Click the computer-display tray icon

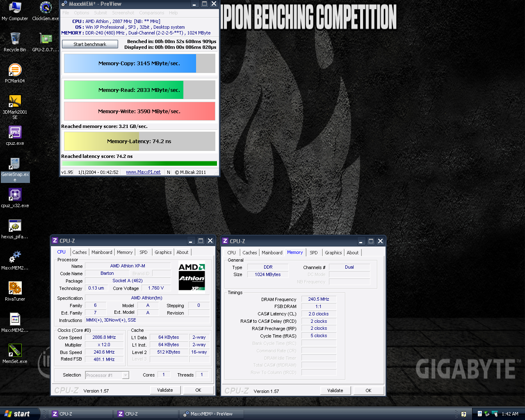479,414
